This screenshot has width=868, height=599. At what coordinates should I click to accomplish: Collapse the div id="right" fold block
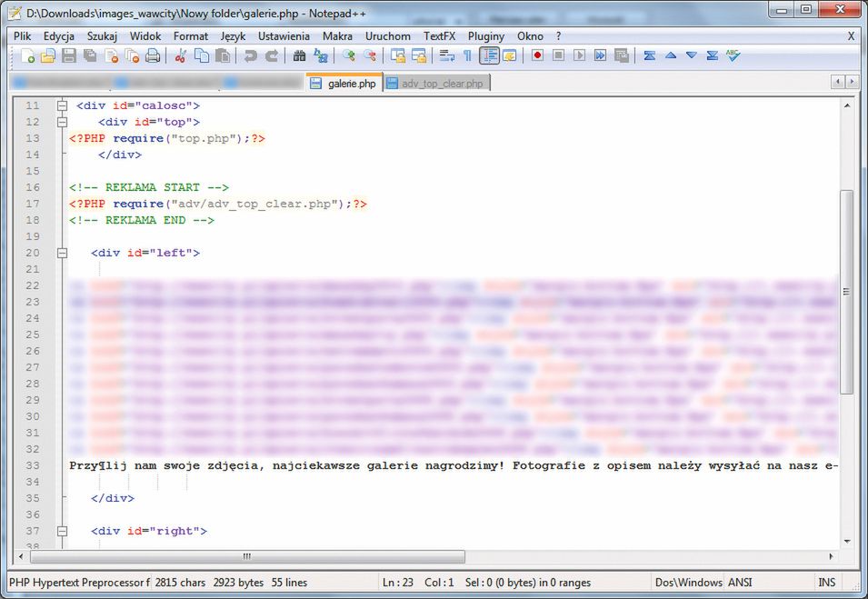(x=63, y=531)
